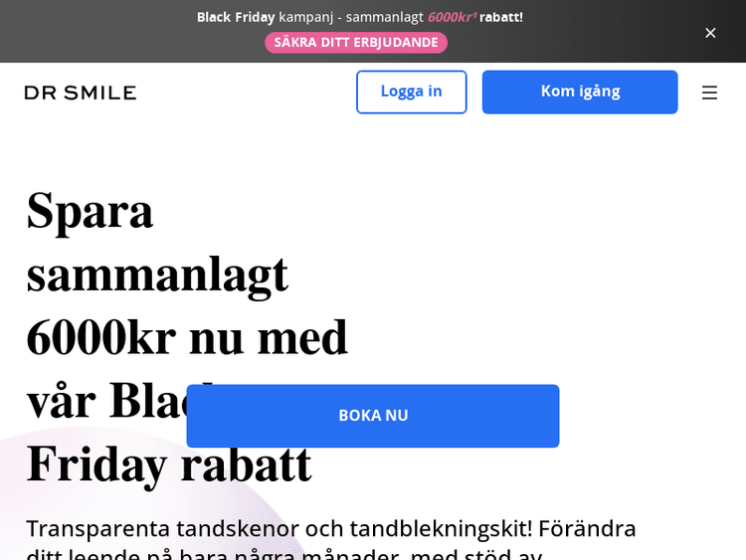
Task: Click the Kom igång button
Action: pyautogui.click(x=580, y=92)
